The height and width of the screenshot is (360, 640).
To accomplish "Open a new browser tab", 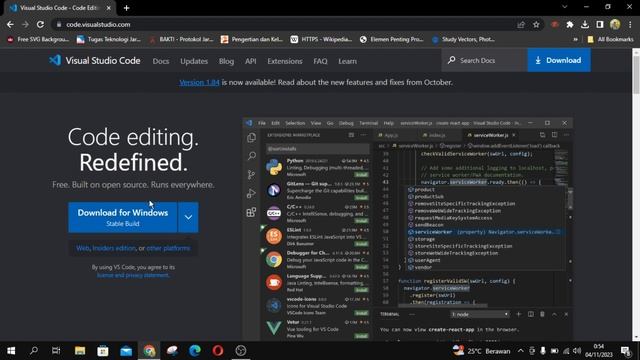I will [x=127, y=8].
